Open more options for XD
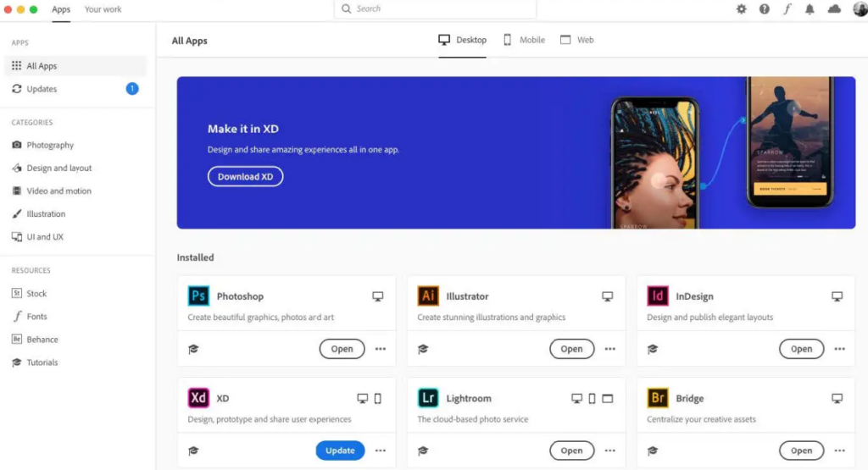This screenshot has height=470, width=868. [381, 451]
